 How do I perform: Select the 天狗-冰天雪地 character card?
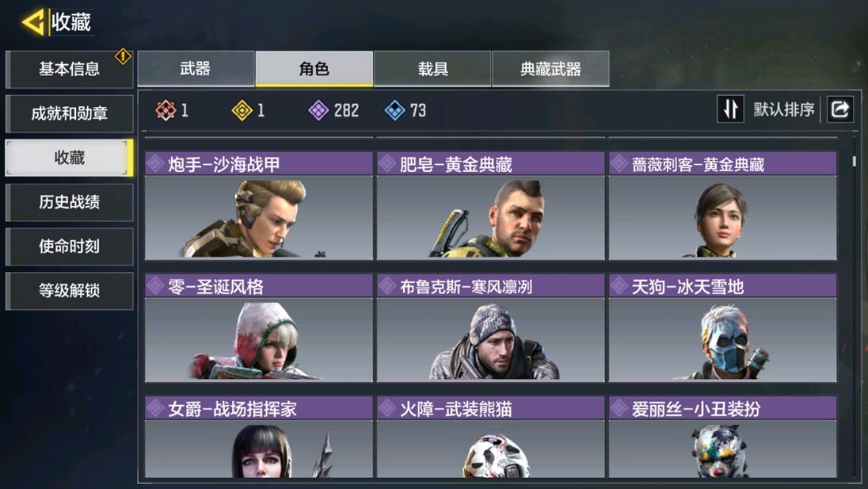pyautogui.click(x=723, y=328)
